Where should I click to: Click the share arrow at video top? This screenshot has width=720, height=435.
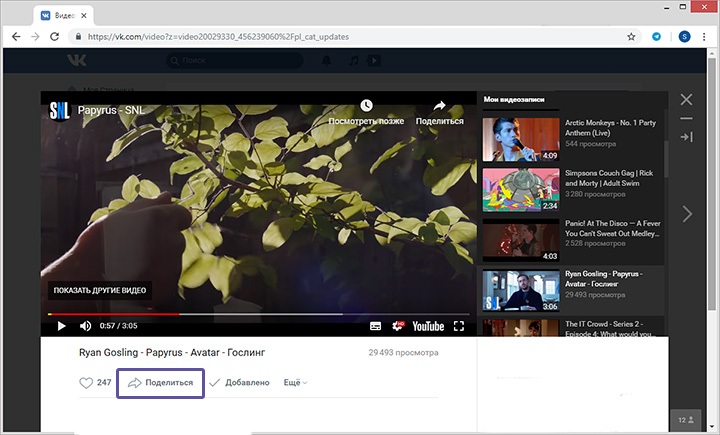(x=439, y=106)
